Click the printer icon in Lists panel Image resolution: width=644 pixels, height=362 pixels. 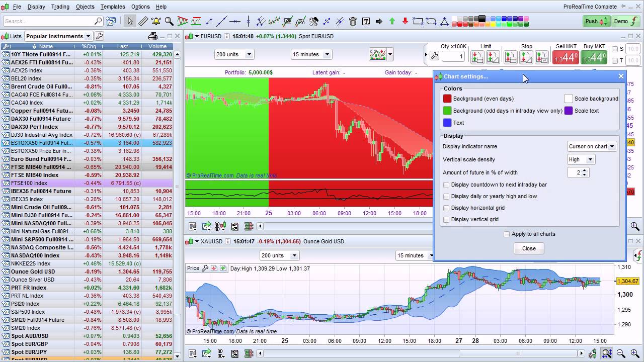(x=153, y=36)
